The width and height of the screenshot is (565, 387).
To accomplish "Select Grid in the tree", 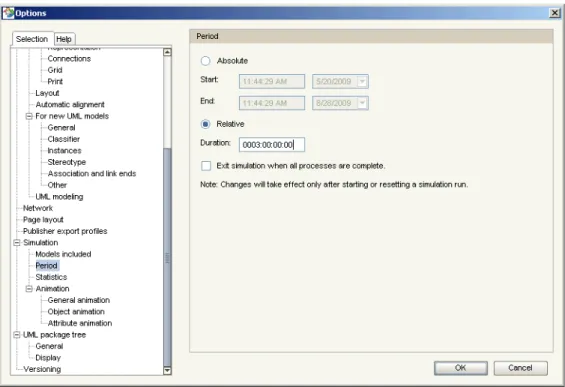I will [x=55, y=70].
